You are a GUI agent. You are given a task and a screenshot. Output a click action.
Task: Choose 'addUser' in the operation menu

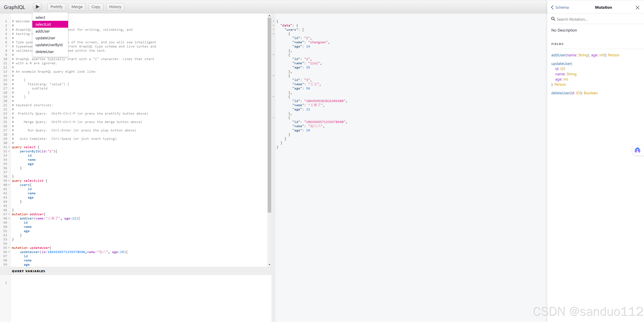click(x=50, y=31)
